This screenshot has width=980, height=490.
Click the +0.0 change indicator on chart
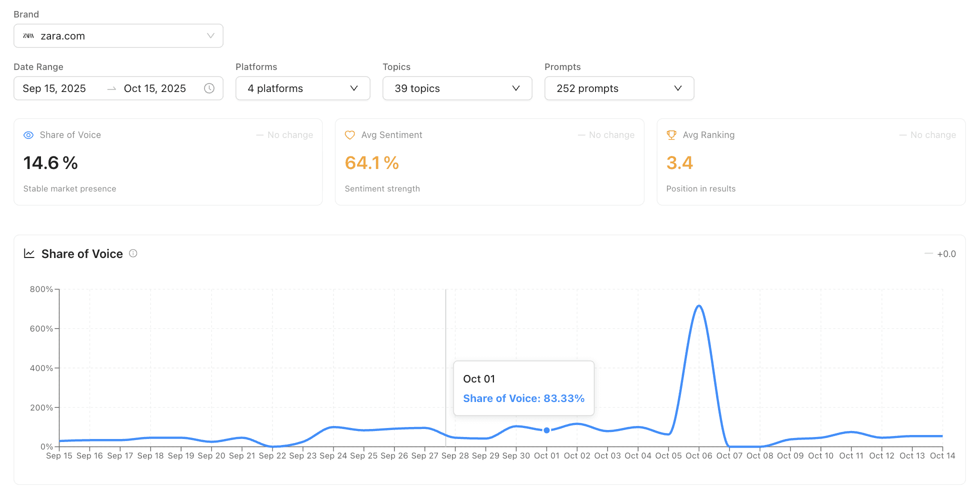946,254
